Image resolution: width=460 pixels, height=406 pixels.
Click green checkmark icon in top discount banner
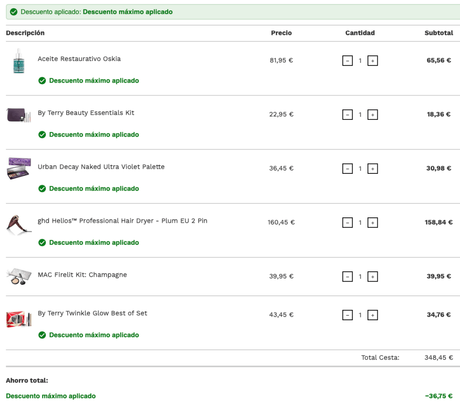click(13, 12)
